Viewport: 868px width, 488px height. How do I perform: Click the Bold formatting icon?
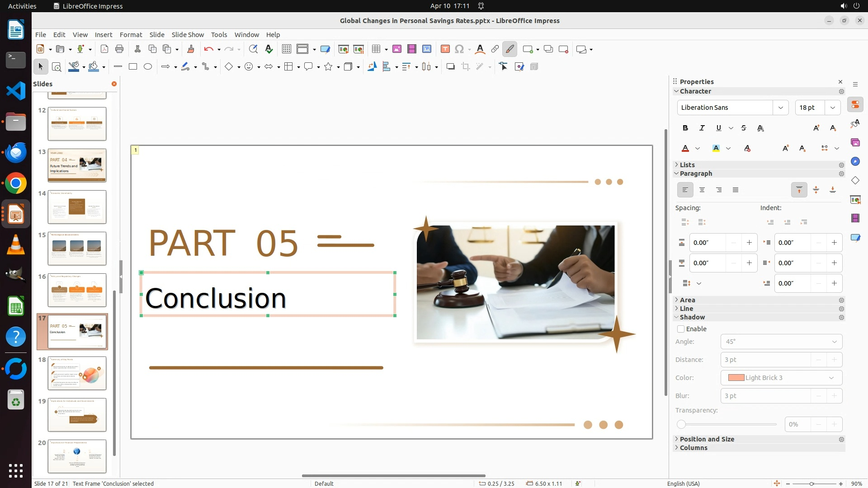pyautogui.click(x=685, y=128)
